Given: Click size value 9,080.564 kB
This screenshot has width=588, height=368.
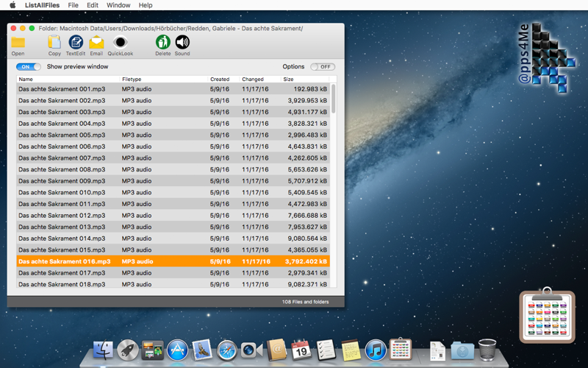Looking at the screenshot, I should coord(307,238).
